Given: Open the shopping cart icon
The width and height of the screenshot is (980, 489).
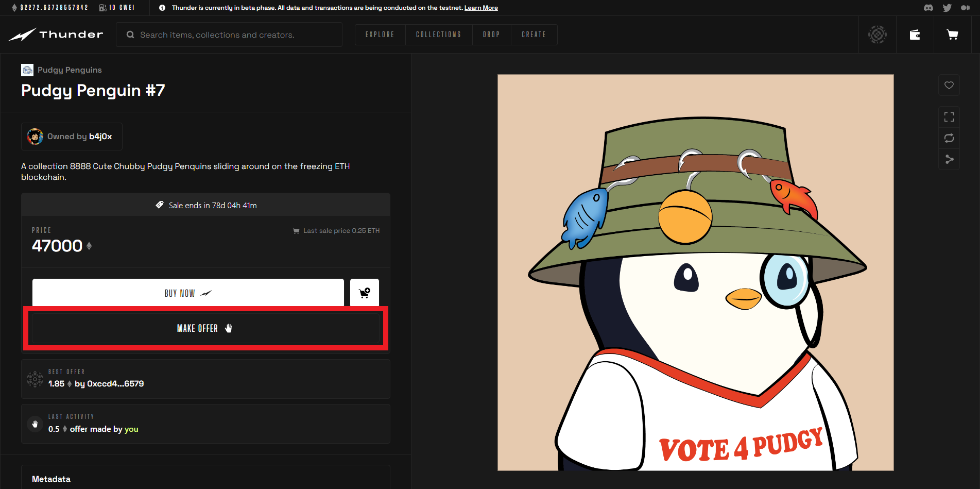Looking at the screenshot, I should coord(952,35).
